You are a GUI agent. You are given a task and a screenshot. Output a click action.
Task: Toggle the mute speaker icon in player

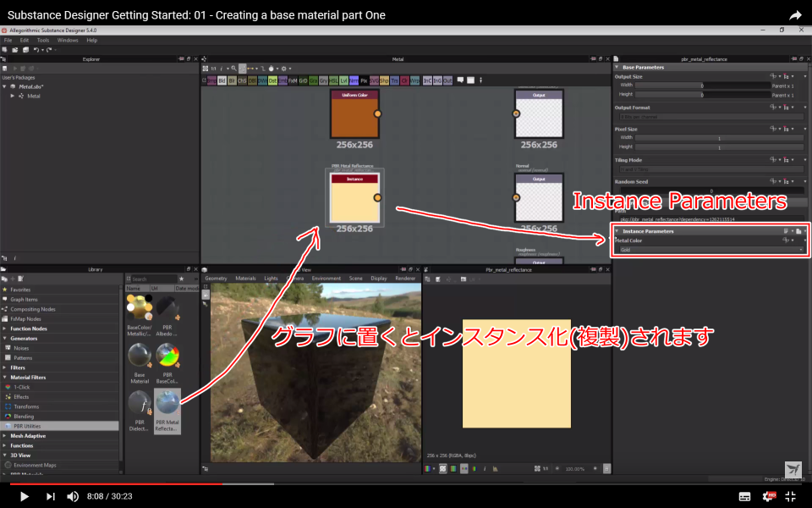click(73, 497)
